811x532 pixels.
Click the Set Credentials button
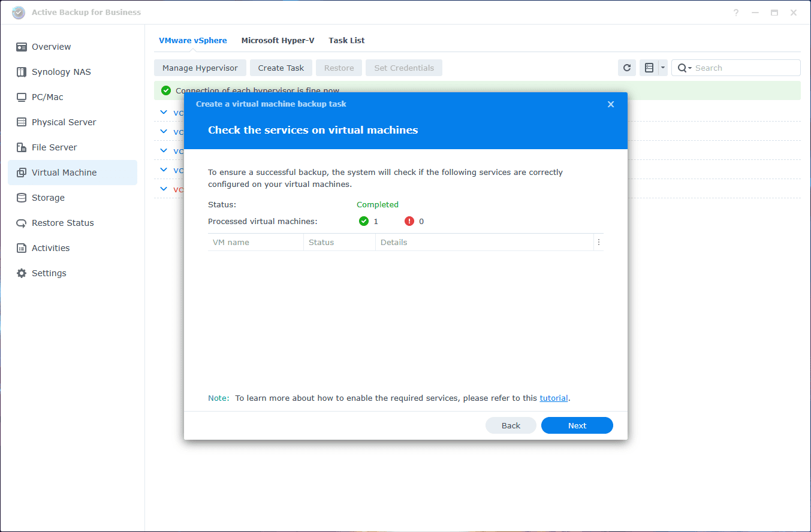click(404, 68)
